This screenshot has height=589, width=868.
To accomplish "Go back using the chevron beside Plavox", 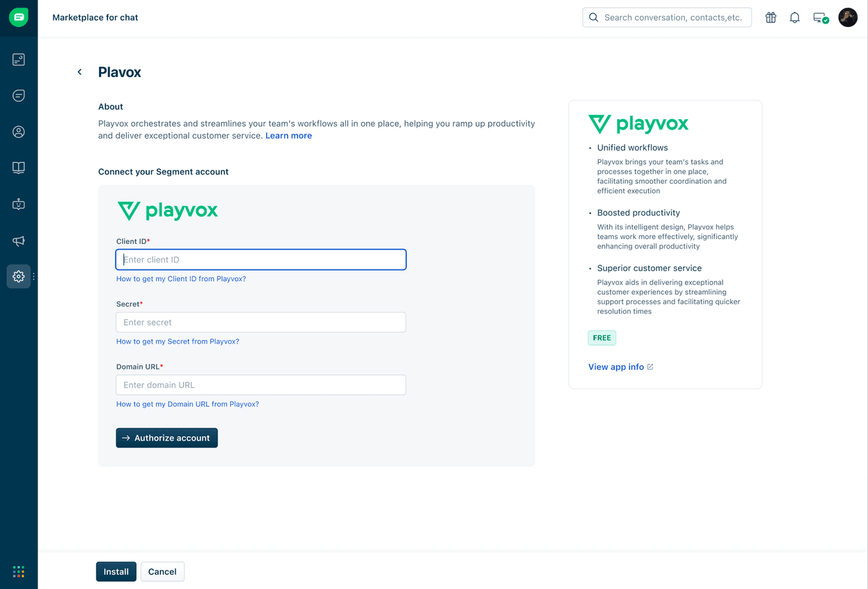I will click(x=79, y=71).
